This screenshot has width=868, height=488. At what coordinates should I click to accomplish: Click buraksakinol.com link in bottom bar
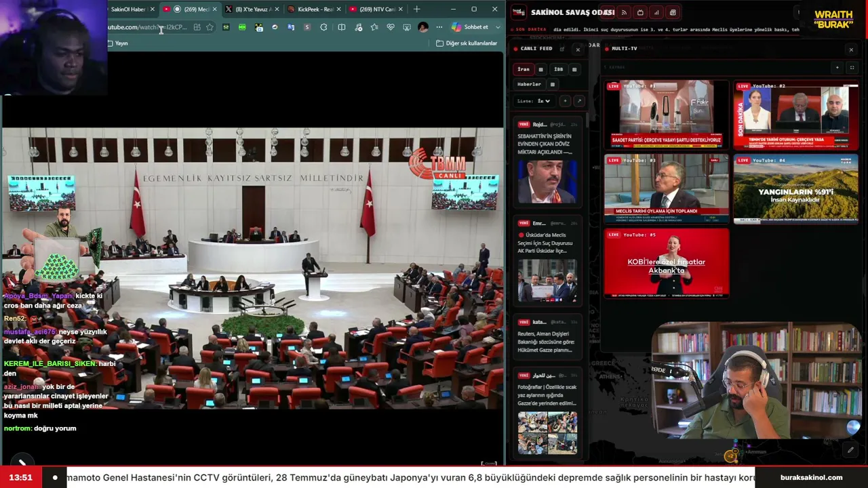(811, 477)
